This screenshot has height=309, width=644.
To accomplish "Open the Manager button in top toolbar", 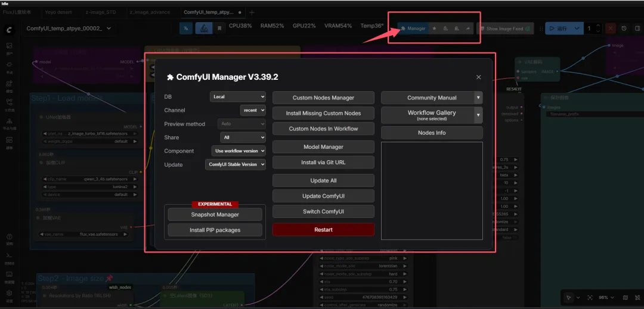I will click(413, 29).
